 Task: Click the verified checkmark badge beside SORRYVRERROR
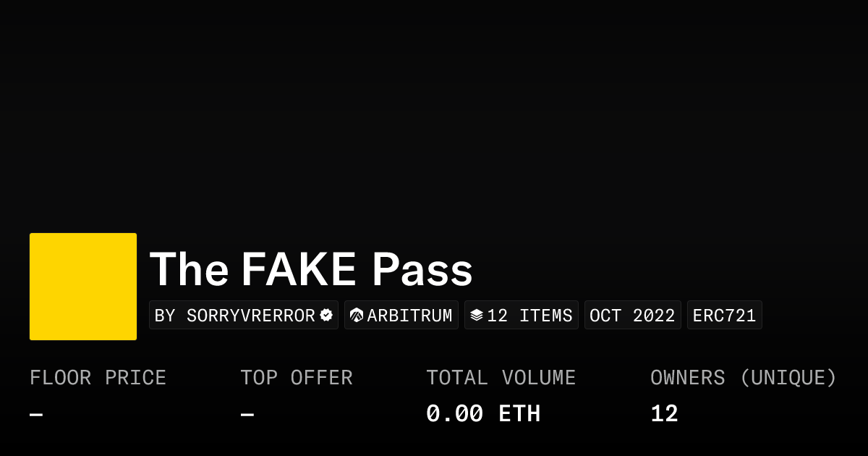(x=326, y=316)
